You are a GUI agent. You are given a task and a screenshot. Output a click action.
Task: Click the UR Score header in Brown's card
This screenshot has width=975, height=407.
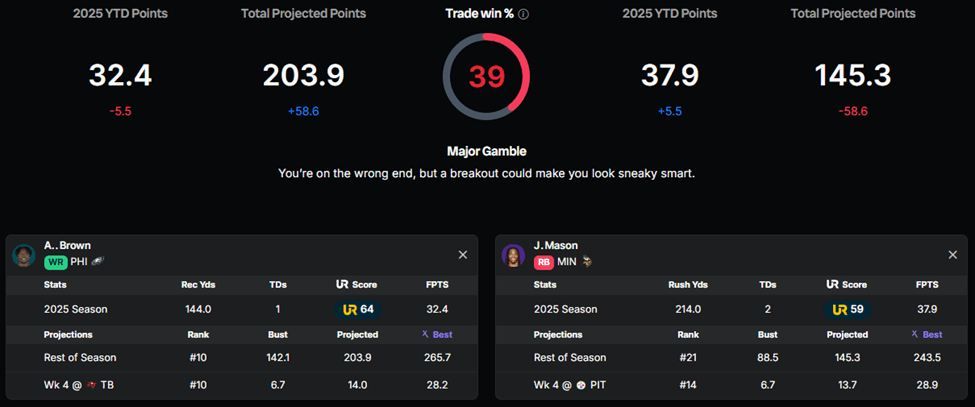[358, 284]
